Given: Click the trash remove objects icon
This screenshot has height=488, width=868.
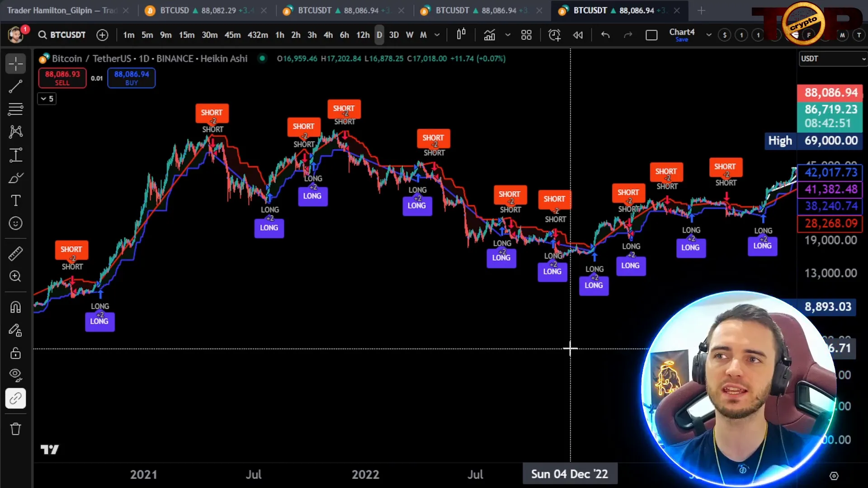Looking at the screenshot, I should [15, 429].
